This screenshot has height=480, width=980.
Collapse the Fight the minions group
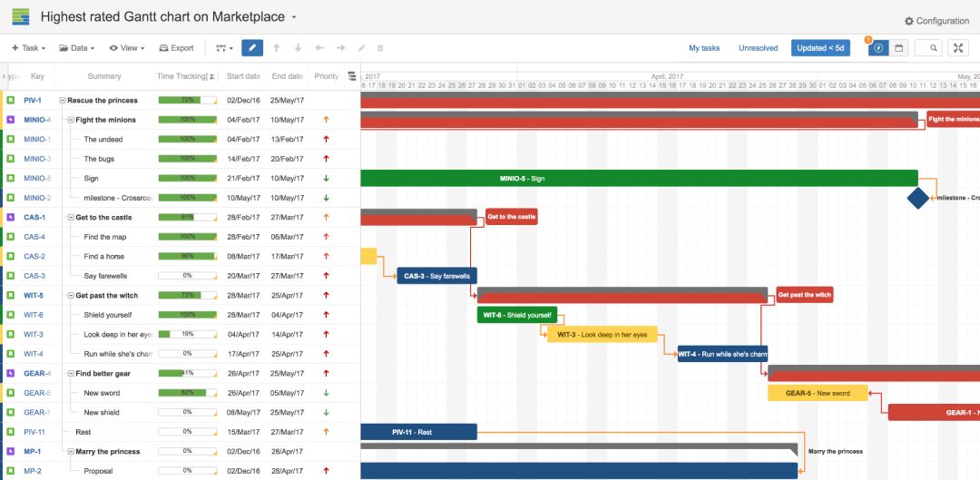tap(71, 120)
